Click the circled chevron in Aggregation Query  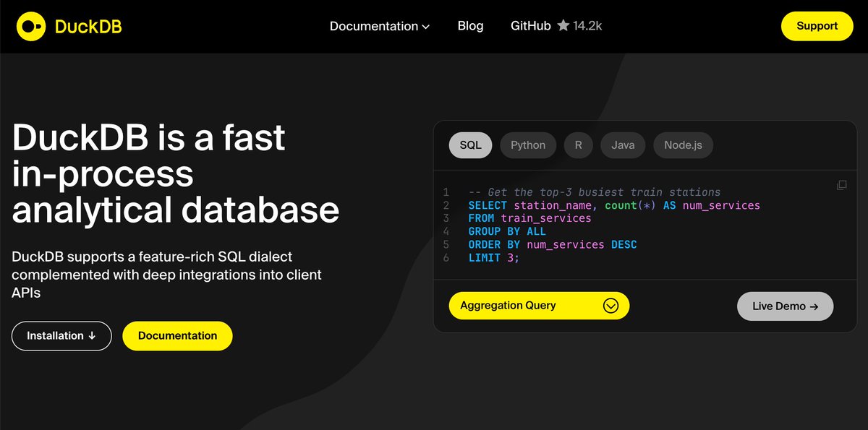(x=611, y=306)
